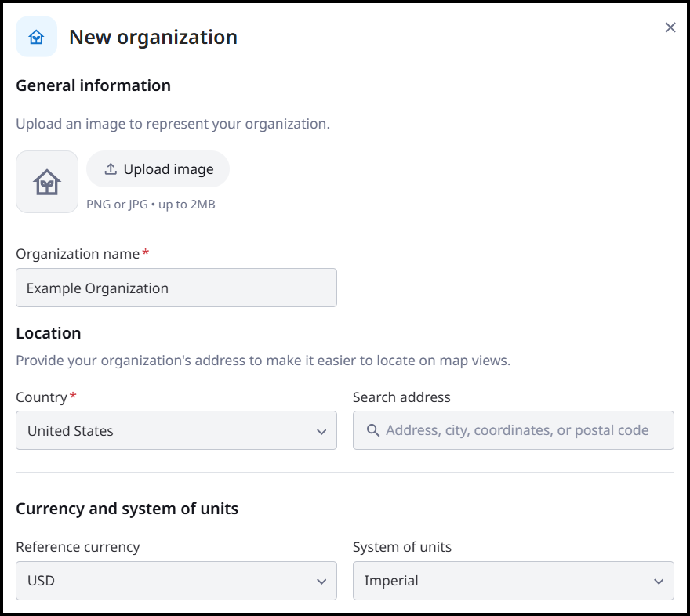
Task: Click the chevron arrow in the USD field
Action: pyautogui.click(x=321, y=582)
